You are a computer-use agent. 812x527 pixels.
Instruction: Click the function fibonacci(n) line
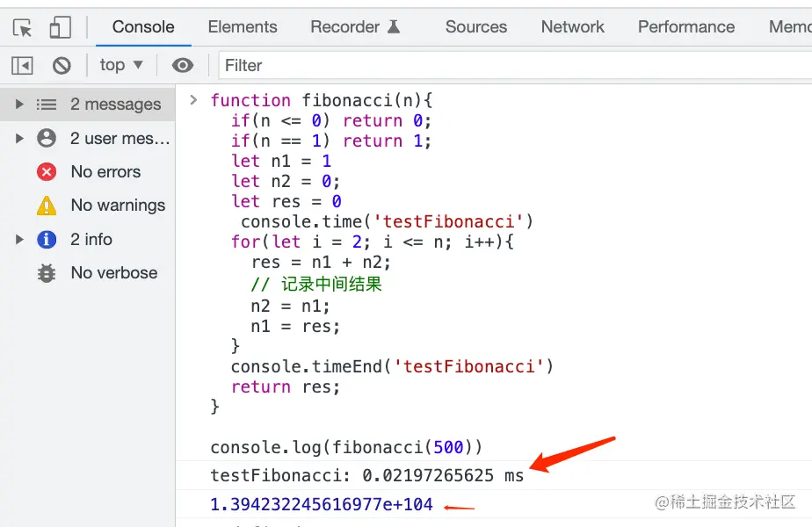(x=321, y=100)
